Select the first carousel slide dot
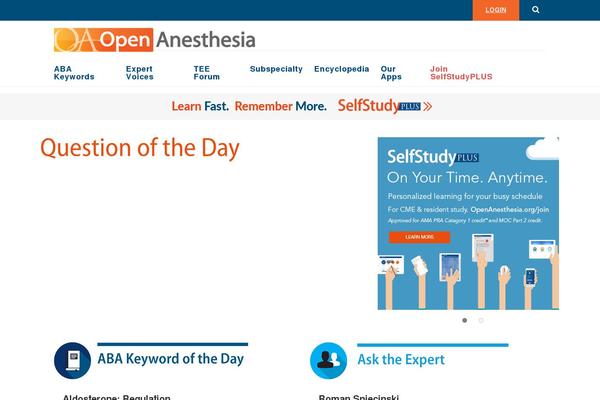The height and width of the screenshot is (400, 600). pos(464,321)
